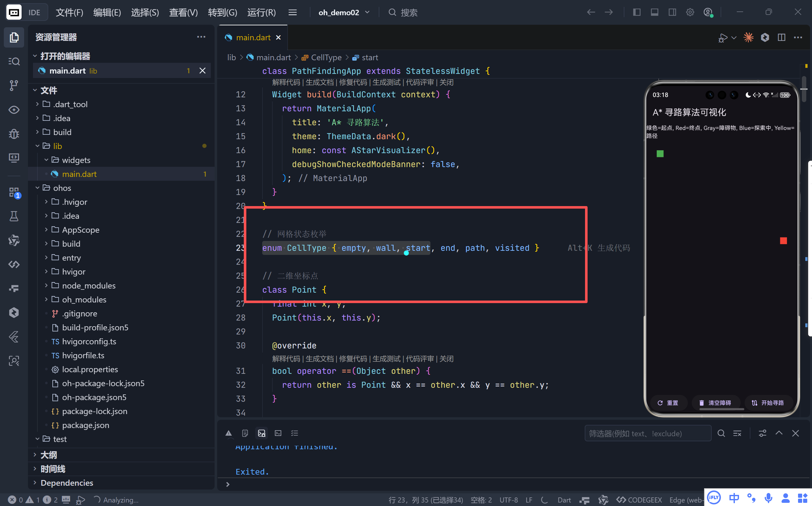The image size is (812, 506).
Task: Open the Search activity bar icon
Action: pos(14,61)
